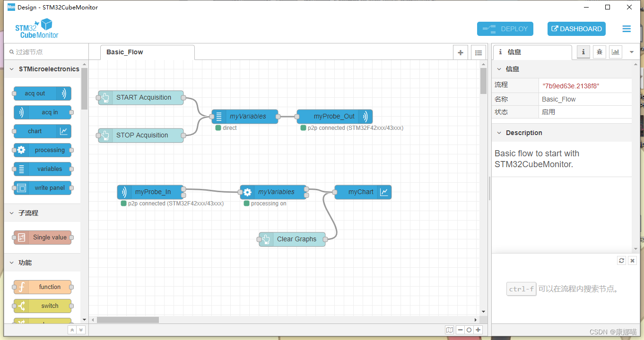Focus the filter nodes search field
644x340 pixels.
coord(46,52)
